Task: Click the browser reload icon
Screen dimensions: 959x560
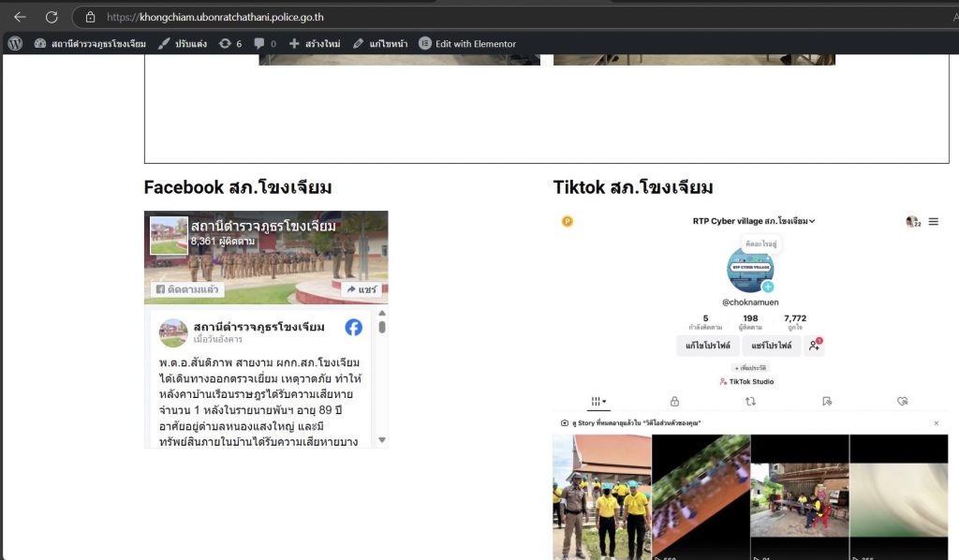Action: (52, 17)
